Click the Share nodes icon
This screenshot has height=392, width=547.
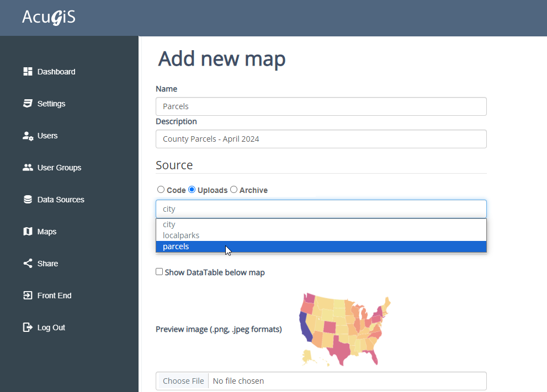[x=28, y=264]
